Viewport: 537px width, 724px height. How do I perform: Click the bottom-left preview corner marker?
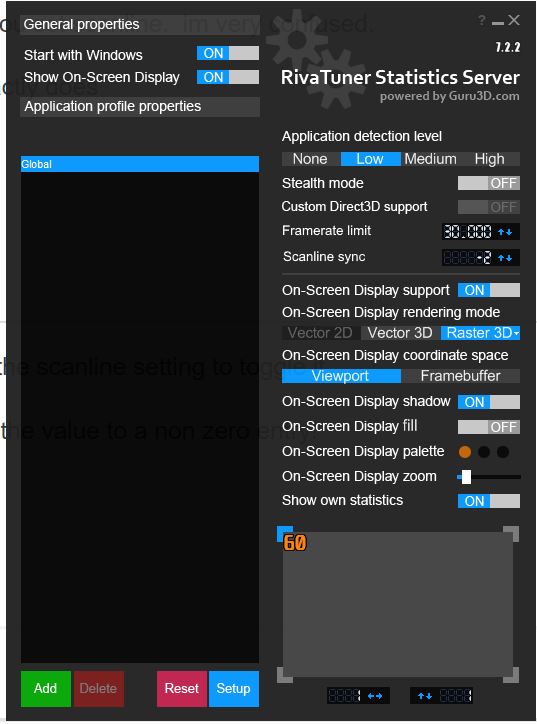[x=284, y=675]
